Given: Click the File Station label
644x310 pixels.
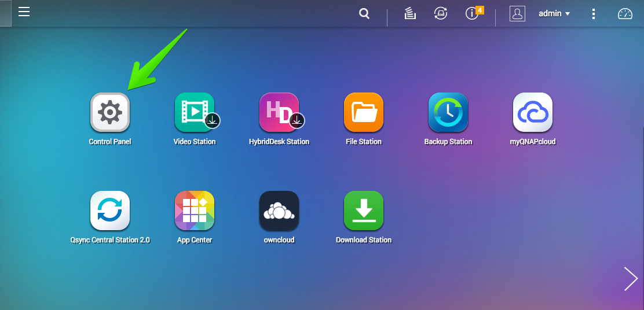Looking at the screenshot, I should tap(364, 142).
